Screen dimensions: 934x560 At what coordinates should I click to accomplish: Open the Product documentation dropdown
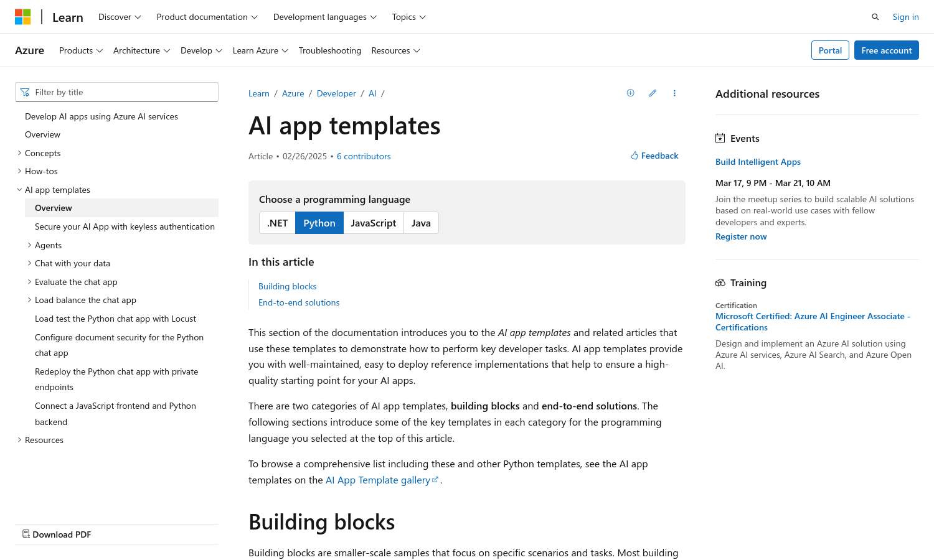tap(207, 17)
